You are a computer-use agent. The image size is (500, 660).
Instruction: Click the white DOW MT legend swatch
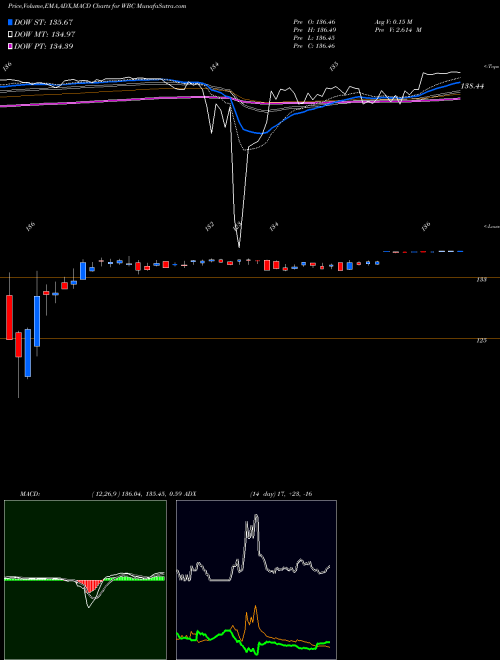click(x=10, y=34)
